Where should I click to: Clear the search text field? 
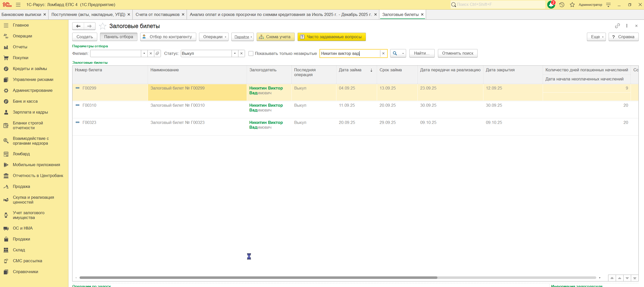pyautogui.click(x=383, y=53)
